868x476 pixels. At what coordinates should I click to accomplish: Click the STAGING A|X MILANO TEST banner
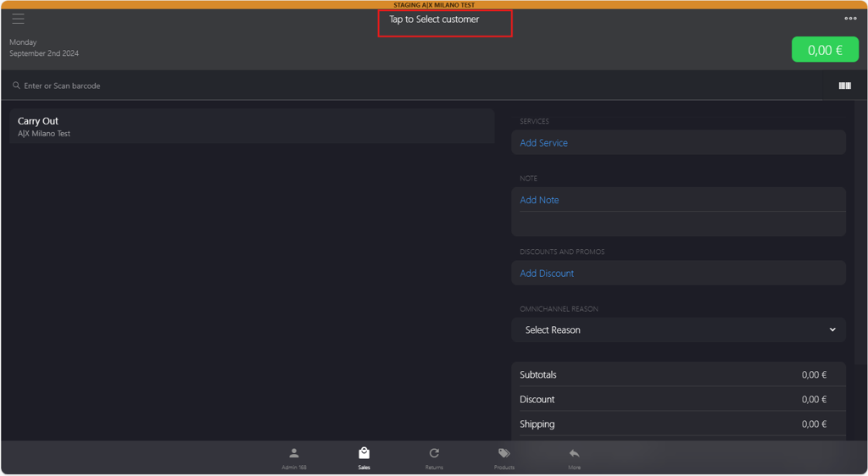pos(434,5)
